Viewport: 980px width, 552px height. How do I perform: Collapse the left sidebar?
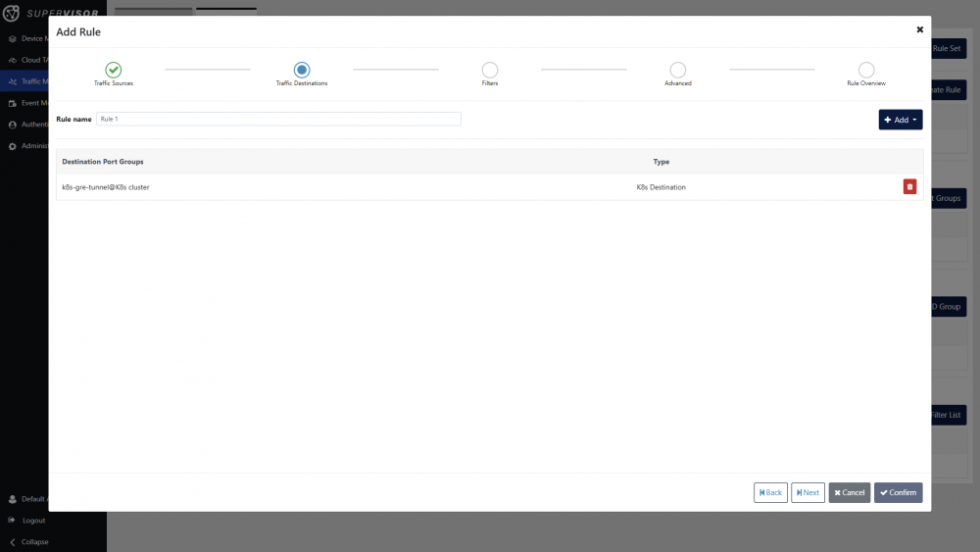coord(13,541)
